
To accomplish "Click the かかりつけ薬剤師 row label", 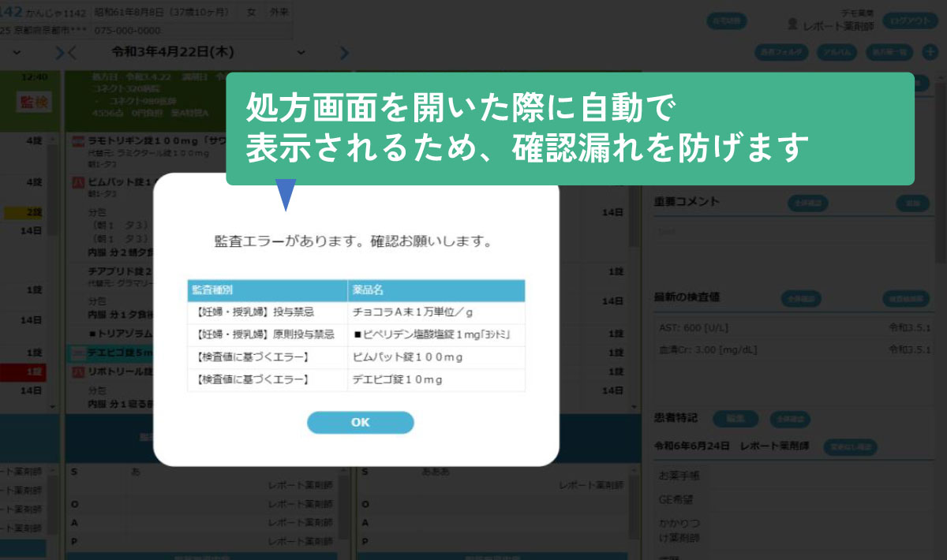I will click(679, 530).
